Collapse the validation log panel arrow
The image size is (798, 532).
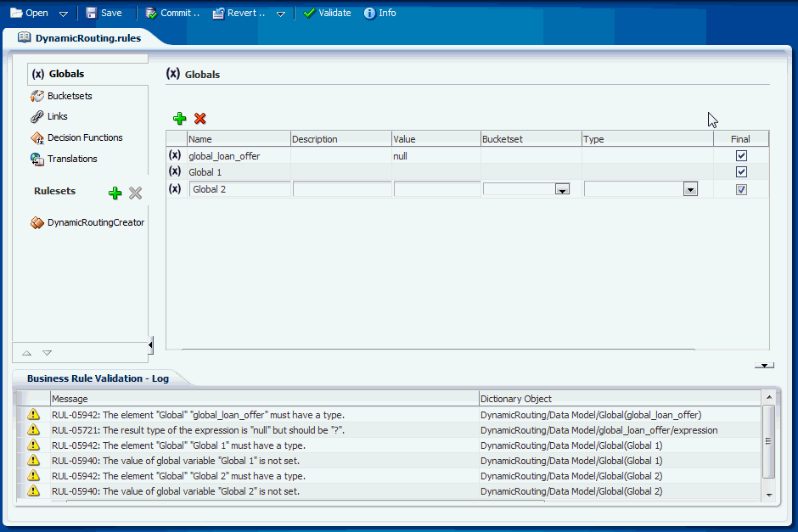764,365
